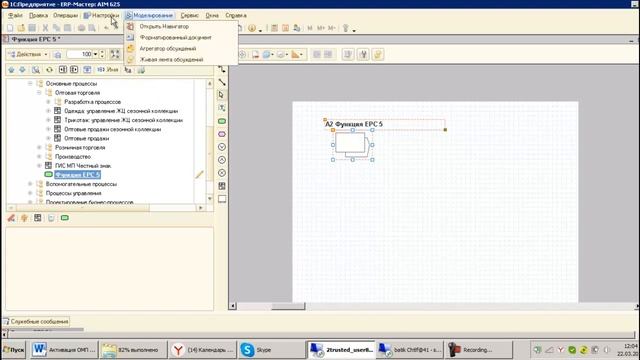Collapse the Основные процессы tree node
The width and height of the screenshot is (640, 360).
(x=30, y=83)
